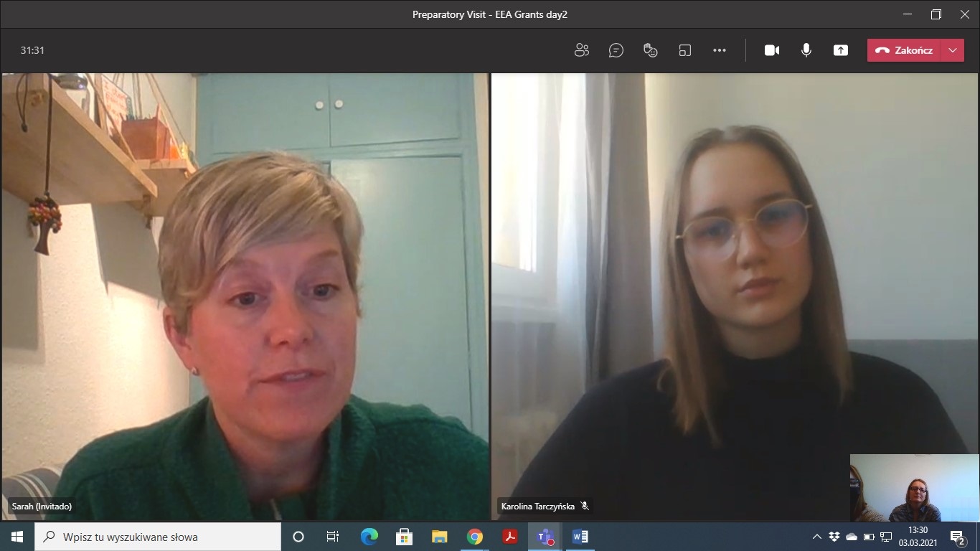Screen dimensions: 980x551
Task: Open more actions ellipsis menu
Action: click(720, 50)
